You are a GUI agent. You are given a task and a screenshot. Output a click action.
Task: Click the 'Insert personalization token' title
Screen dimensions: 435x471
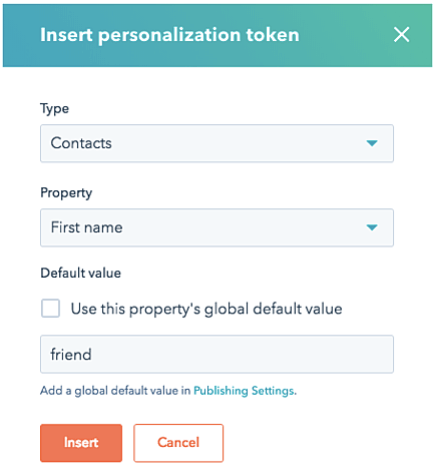click(x=170, y=35)
